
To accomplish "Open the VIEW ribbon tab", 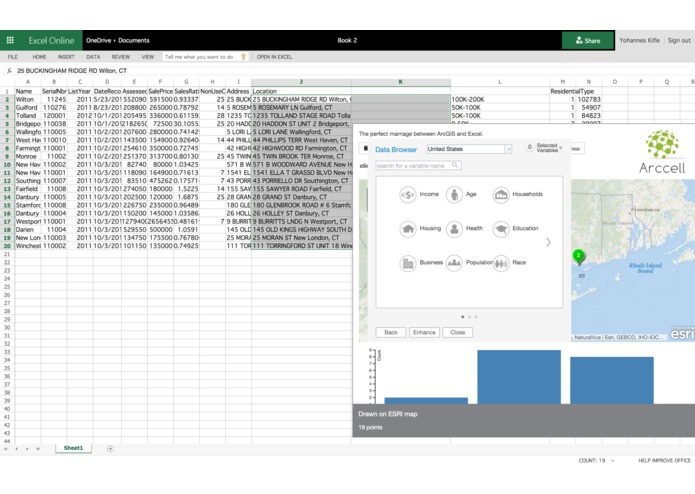I will point(148,57).
